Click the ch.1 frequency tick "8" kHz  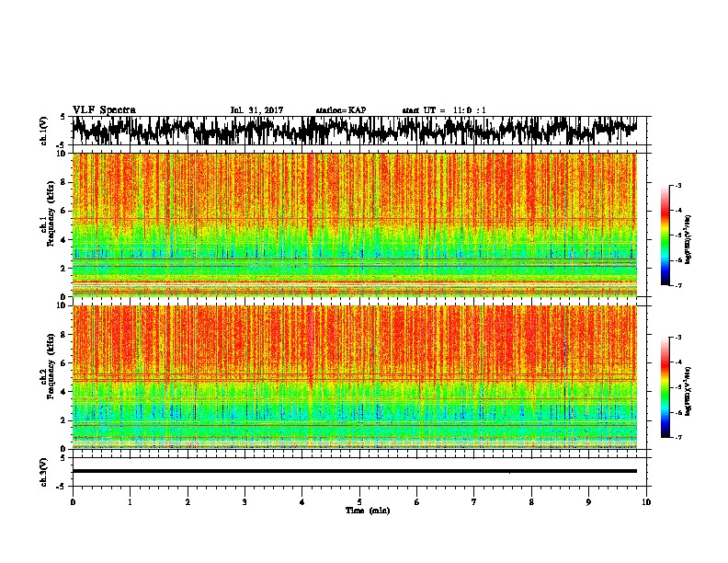(x=64, y=182)
